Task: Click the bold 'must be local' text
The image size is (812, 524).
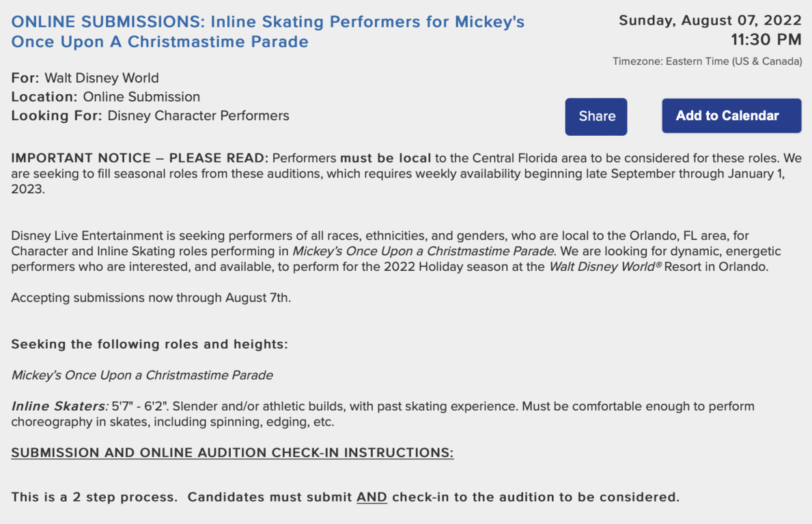Action: click(x=385, y=158)
